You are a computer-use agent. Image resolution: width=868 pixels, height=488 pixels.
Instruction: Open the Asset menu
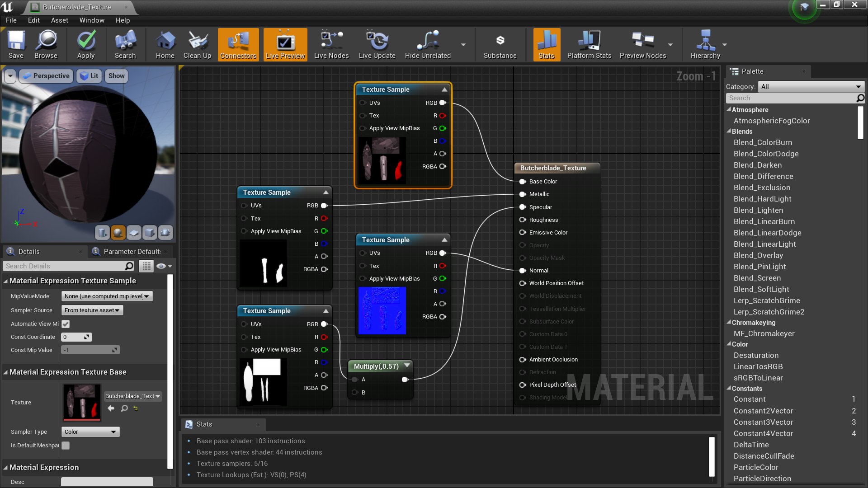(x=59, y=20)
